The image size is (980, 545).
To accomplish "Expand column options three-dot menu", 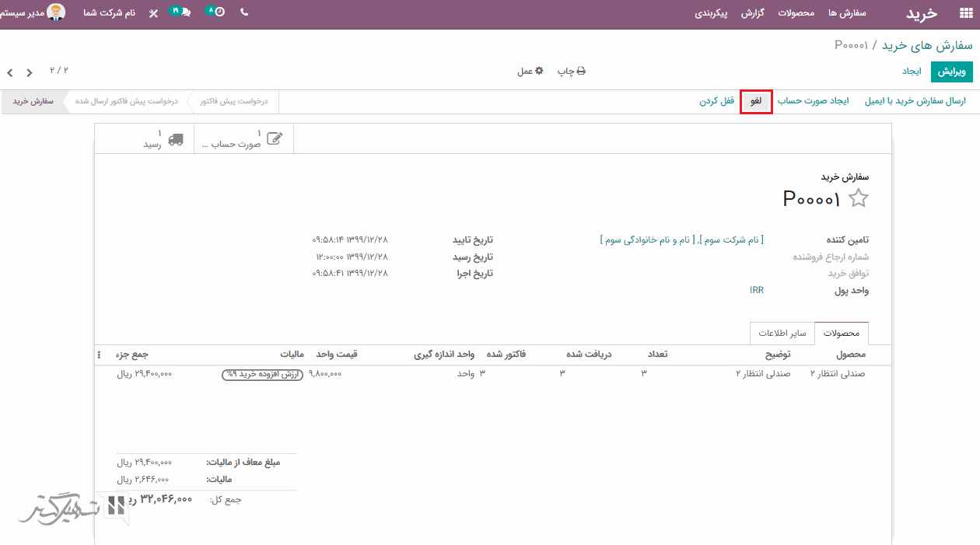I will pyautogui.click(x=99, y=355).
